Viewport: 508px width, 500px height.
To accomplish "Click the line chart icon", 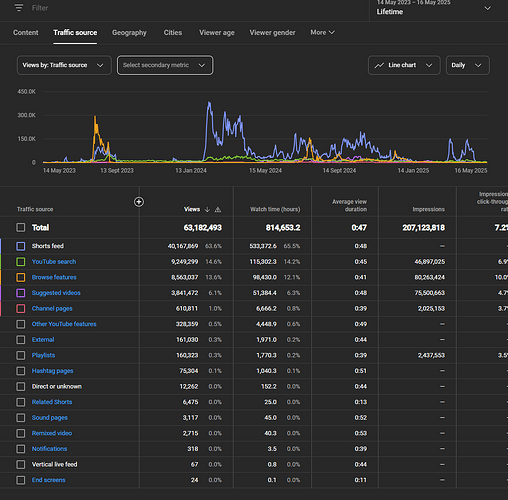I will tap(379, 65).
